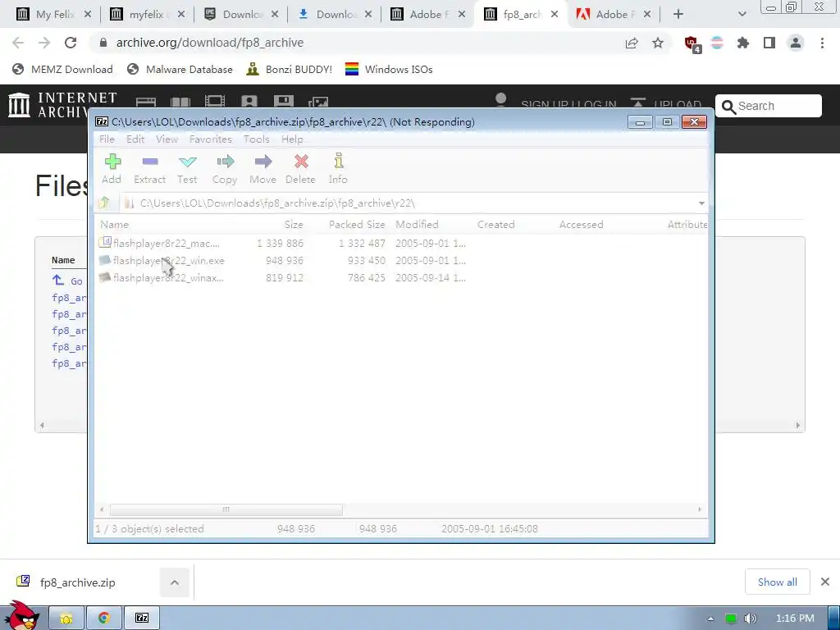Expand the 7-Zip address path dropdown
This screenshot has height=630, width=840.
tap(701, 203)
